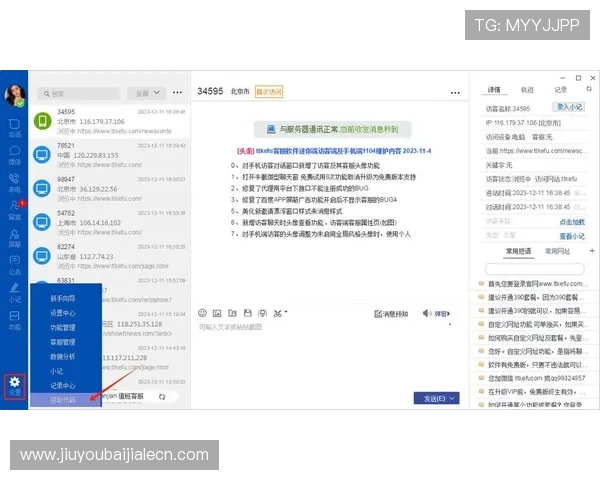Screen dimensions: 600x480
Task: Open the chat header three-dot more menu
Action: tap(455, 93)
